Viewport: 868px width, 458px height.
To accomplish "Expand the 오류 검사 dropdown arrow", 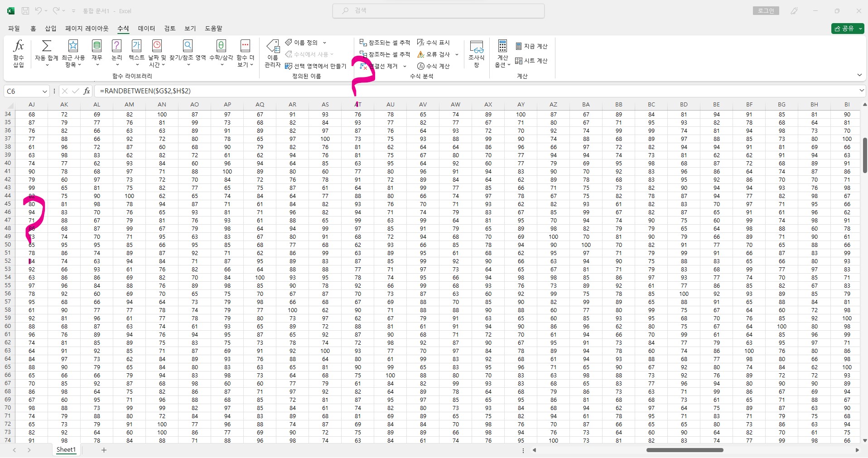I will pyautogui.click(x=457, y=54).
